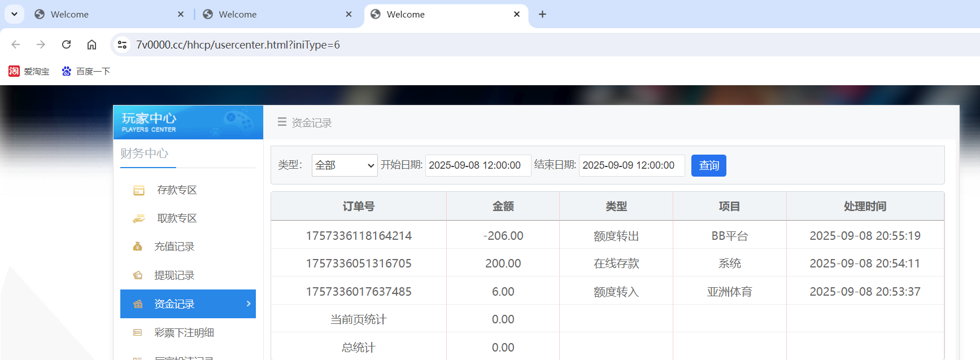980x360 pixels.
Task: Click the 开始日期 date input field
Action: 478,165
